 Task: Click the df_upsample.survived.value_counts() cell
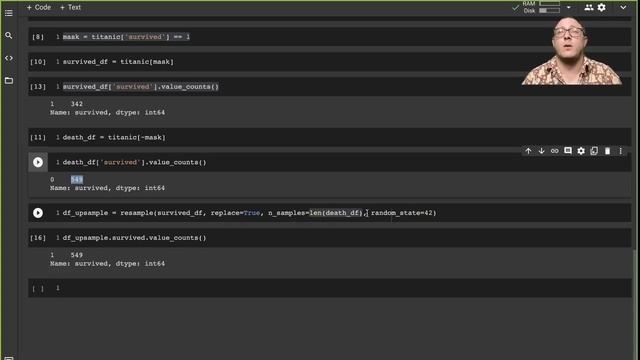(x=329, y=238)
